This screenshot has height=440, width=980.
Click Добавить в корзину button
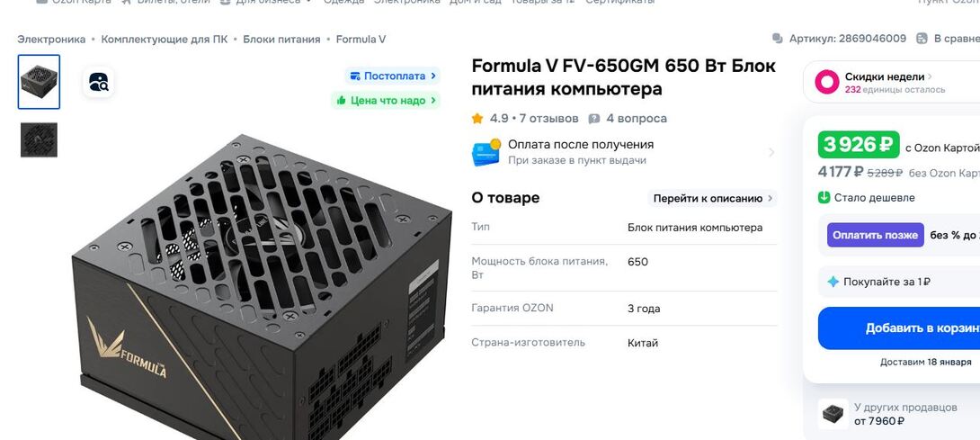tap(899, 328)
